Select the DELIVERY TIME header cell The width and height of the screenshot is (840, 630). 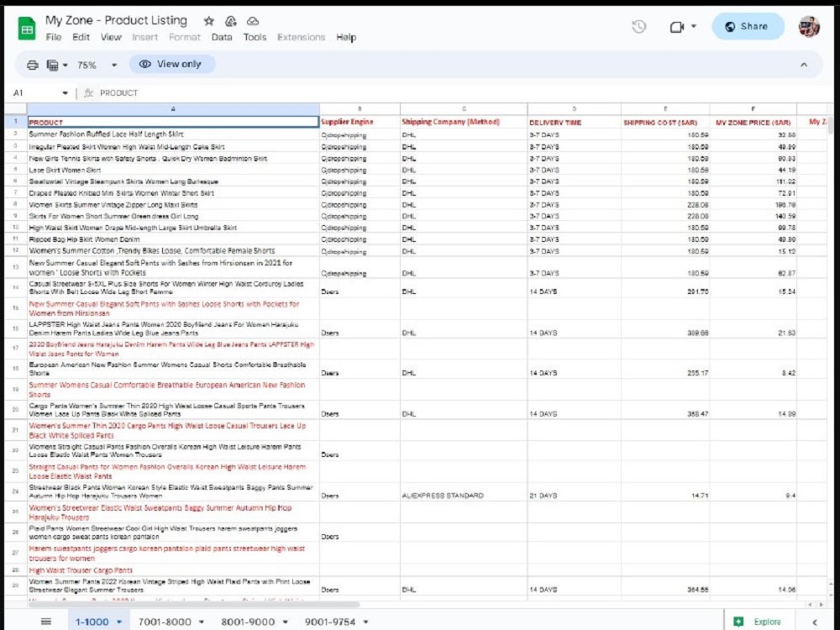pos(575,122)
